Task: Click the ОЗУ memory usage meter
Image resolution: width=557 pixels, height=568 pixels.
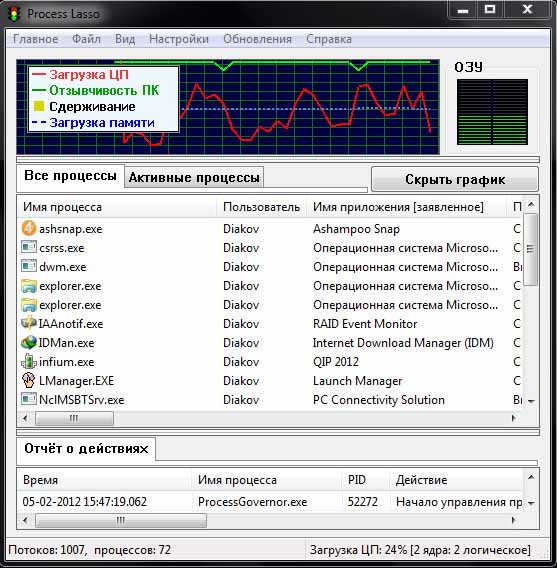Action: (x=492, y=112)
